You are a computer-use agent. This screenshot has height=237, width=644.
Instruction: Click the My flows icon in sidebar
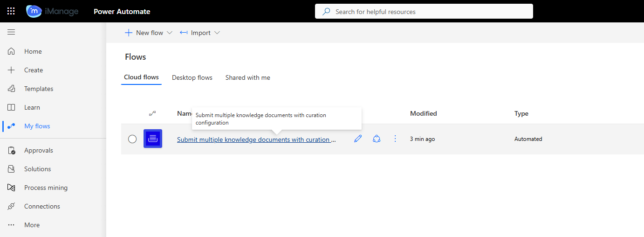pyautogui.click(x=12, y=126)
